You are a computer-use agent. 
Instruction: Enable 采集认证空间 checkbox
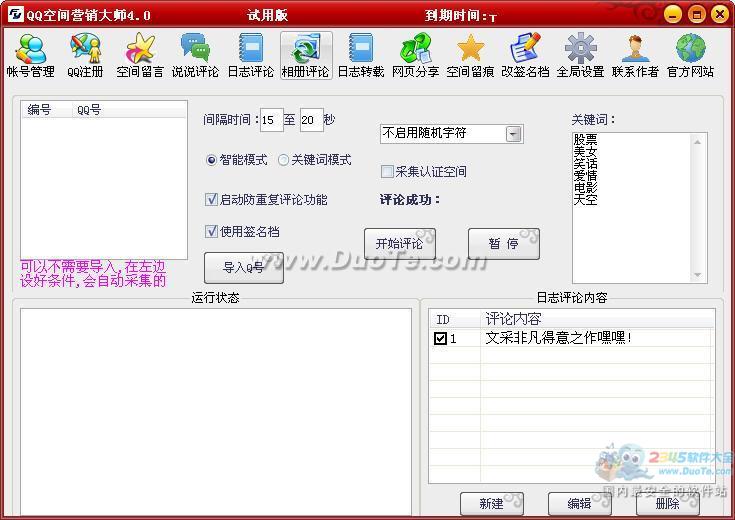pos(387,172)
